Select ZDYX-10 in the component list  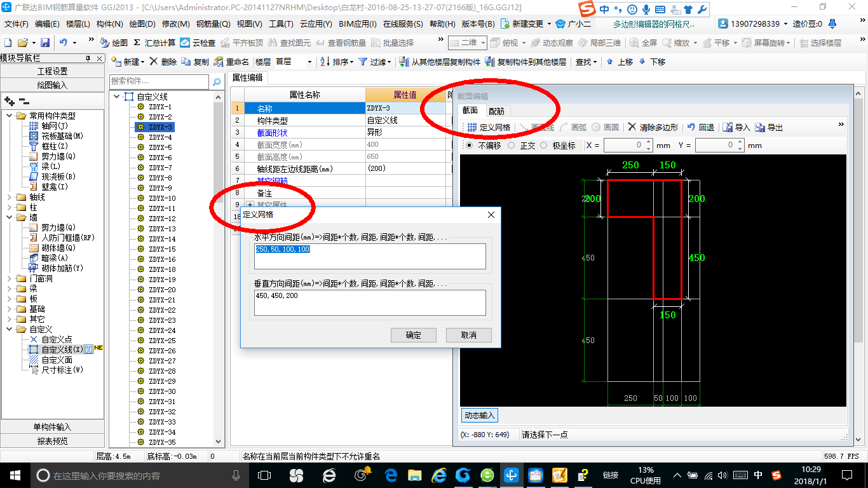[x=162, y=198]
